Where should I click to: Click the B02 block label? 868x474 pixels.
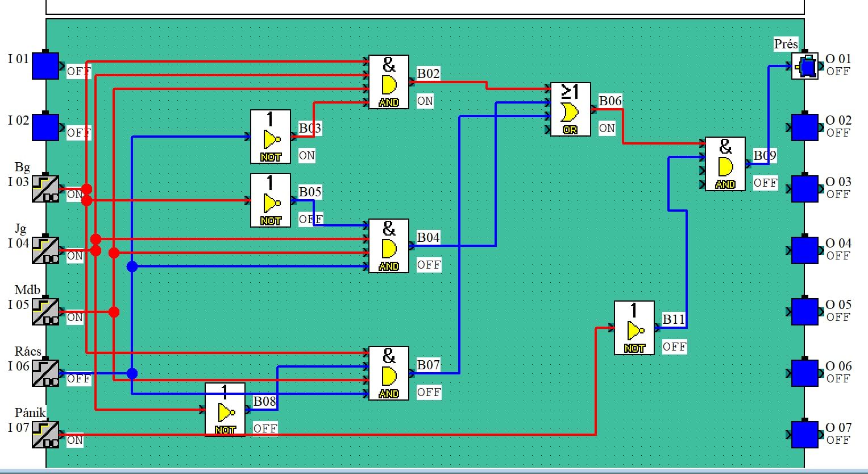coord(429,73)
